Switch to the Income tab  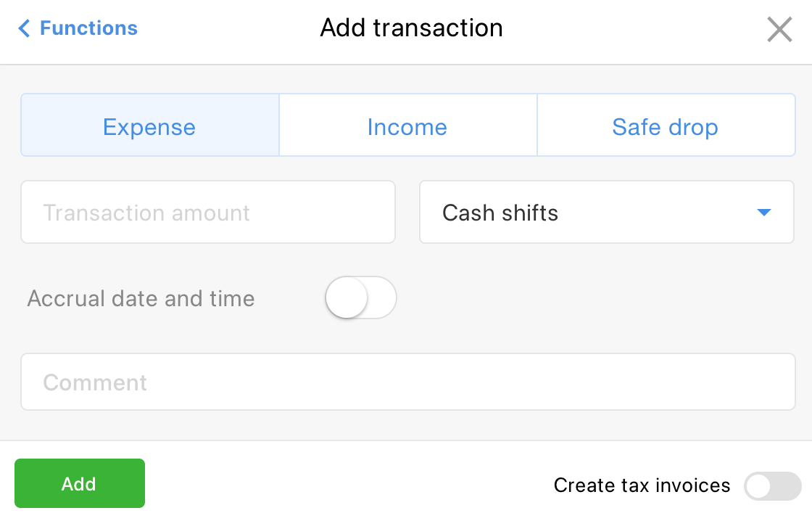407,126
